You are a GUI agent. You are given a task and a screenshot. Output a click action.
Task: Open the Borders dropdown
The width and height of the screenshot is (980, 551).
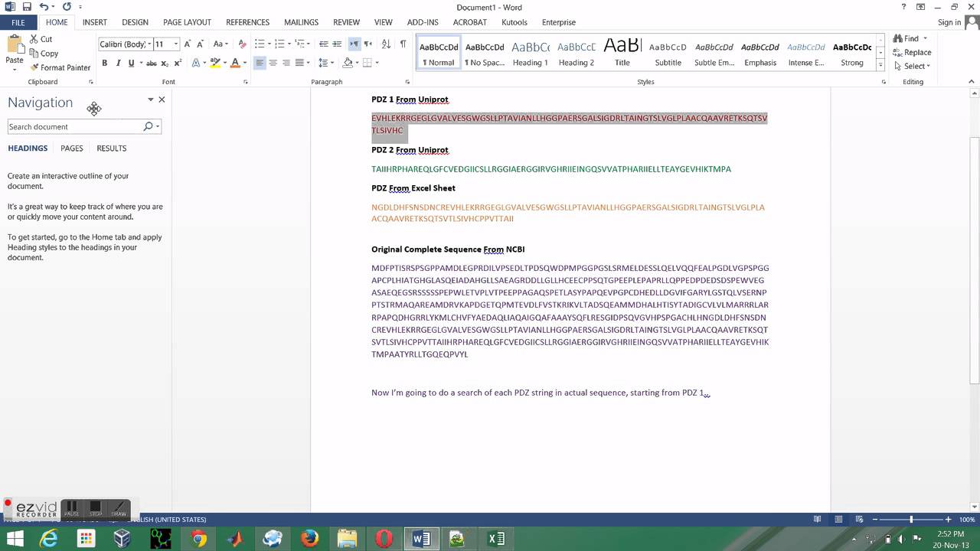click(x=376, y=63)
